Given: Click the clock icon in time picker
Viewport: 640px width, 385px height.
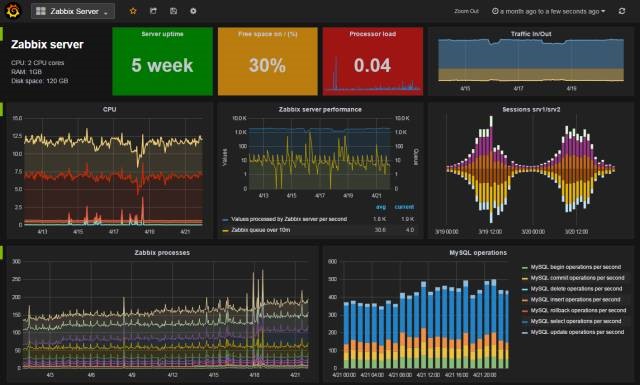Looking at the screenshot, I should [x=495, y=11].
